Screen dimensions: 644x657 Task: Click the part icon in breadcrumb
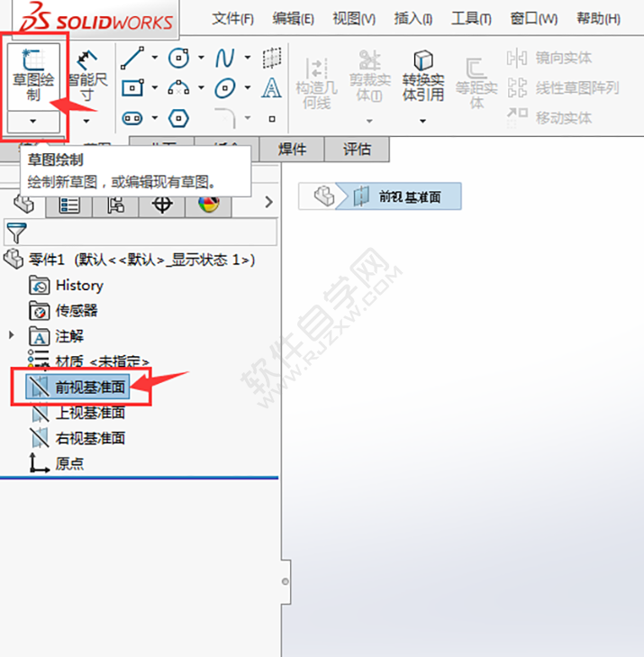click(323, 196)
